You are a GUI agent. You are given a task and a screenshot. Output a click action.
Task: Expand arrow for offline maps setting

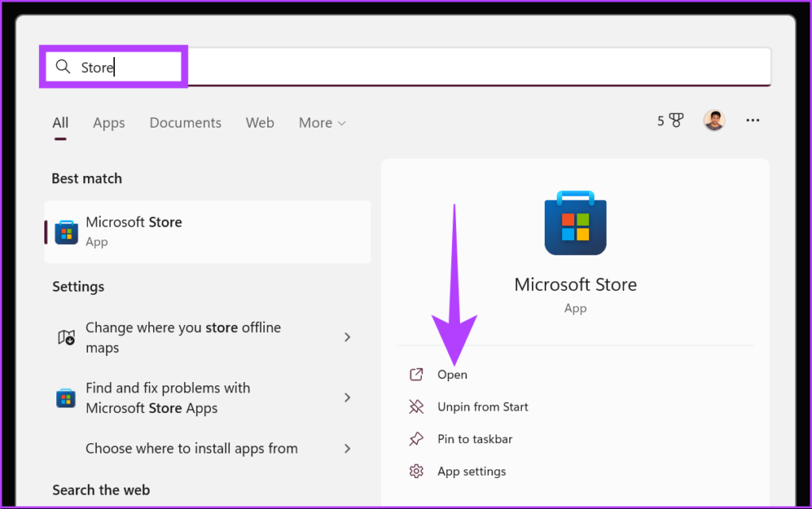tap(347, 337)
